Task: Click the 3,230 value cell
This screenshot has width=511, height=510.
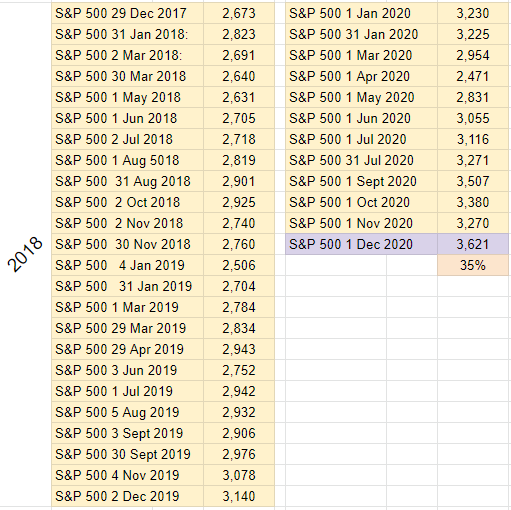Action: tap(473, 13)
